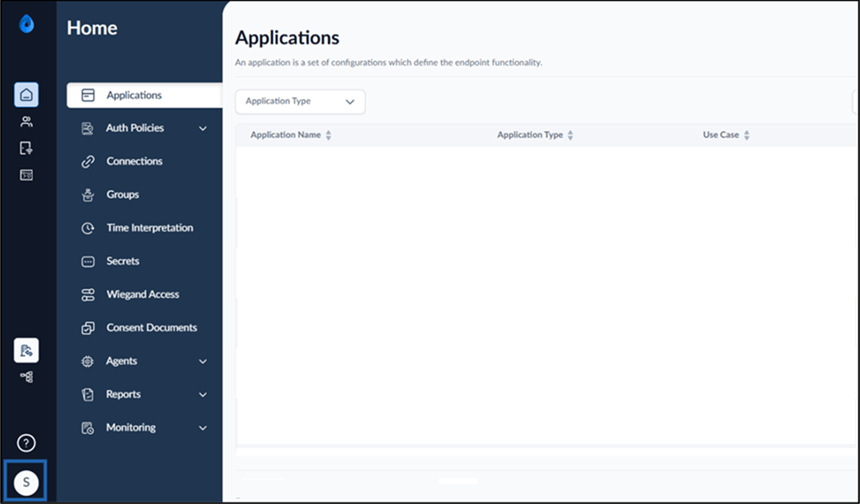Sort by Application Name arrows
This screenshot has height=504, width=860.
click(x=329, y=135)
